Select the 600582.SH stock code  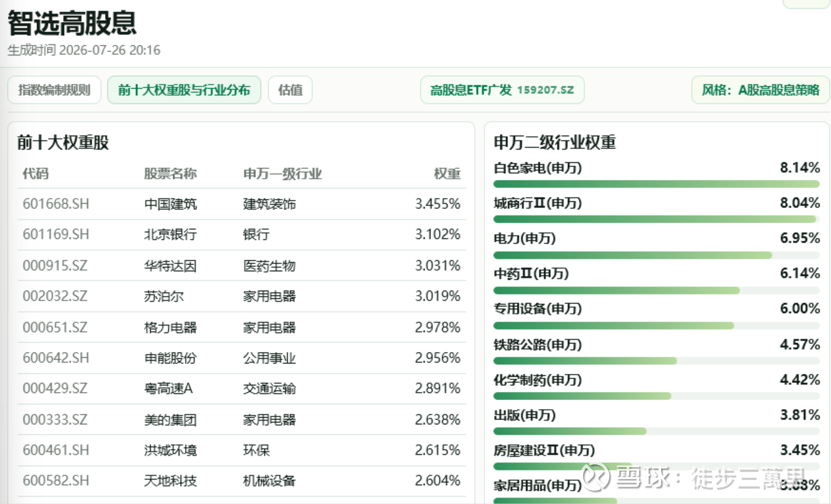pyautogui.click(x=56, y=480)
